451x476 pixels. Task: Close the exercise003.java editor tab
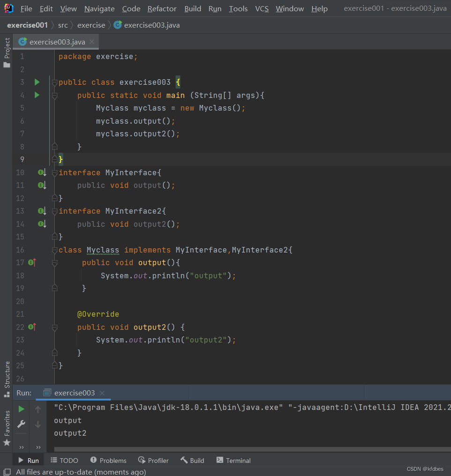click(92, 42)
